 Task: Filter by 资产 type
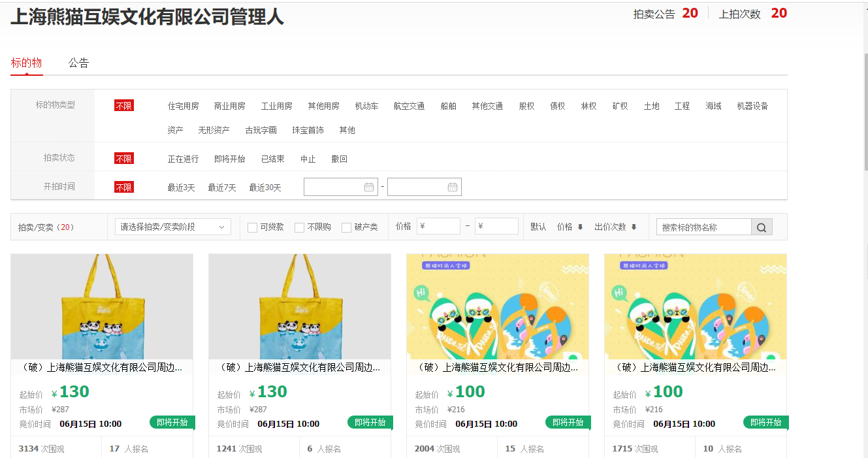175,130
